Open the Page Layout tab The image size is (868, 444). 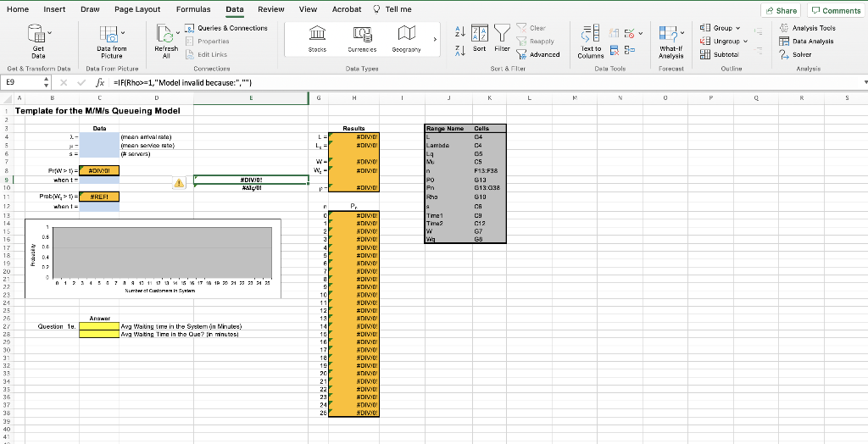click(x=137, y=8)
